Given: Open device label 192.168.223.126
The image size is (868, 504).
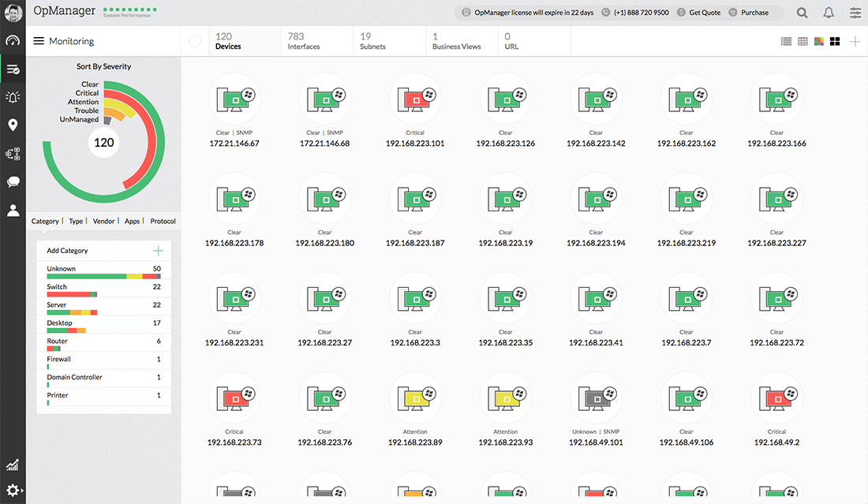Looking at the screenshot, I should [505, 144].
